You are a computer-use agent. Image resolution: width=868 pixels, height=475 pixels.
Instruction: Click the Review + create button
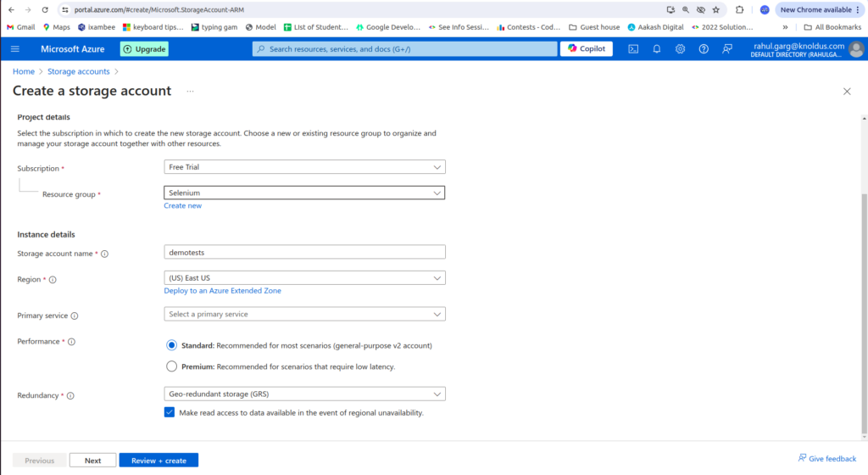[x=159, y=461]
